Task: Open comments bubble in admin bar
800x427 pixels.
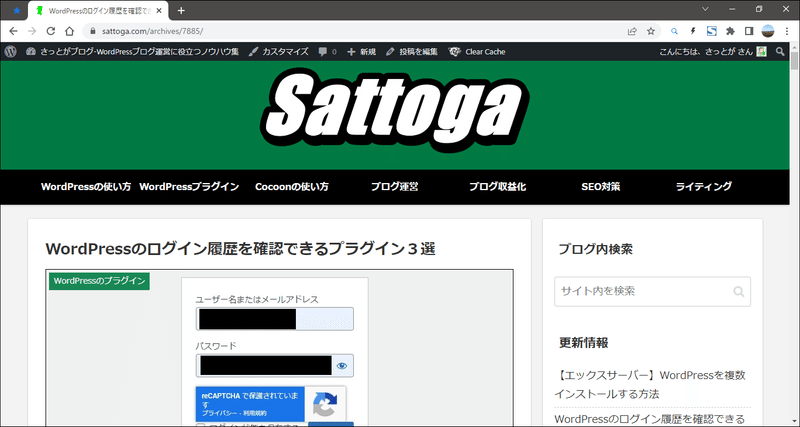Action: [x=327, y=52]
